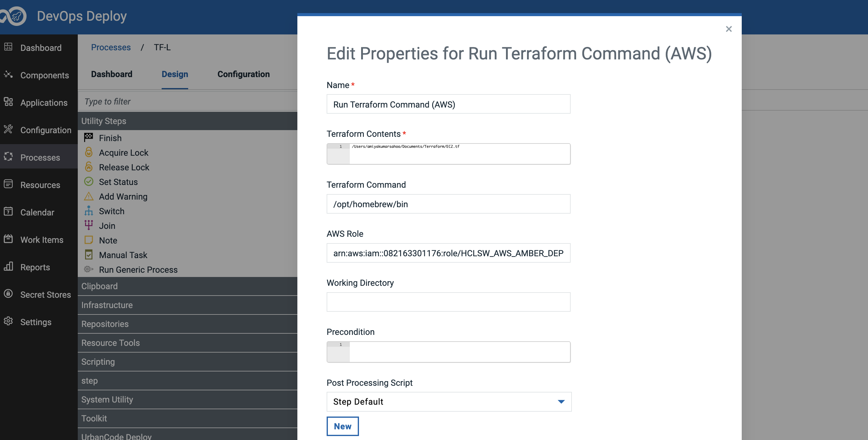Image resolution: width=868 pixels, height=440 pixels.
Task: Follow the Processes breadcrumb link
Action: pos(110,47)
